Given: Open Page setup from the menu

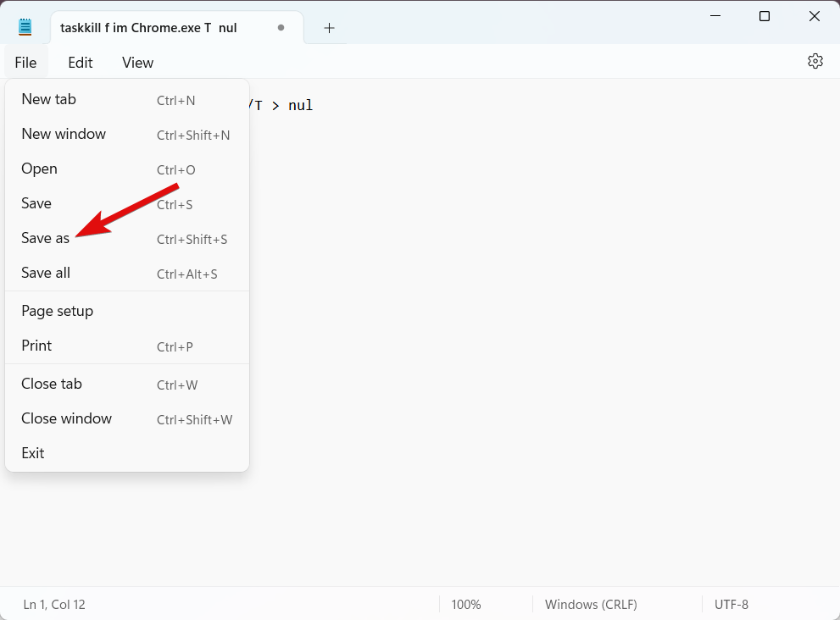Looking at the screenshot, I should [x=58, y=312].
